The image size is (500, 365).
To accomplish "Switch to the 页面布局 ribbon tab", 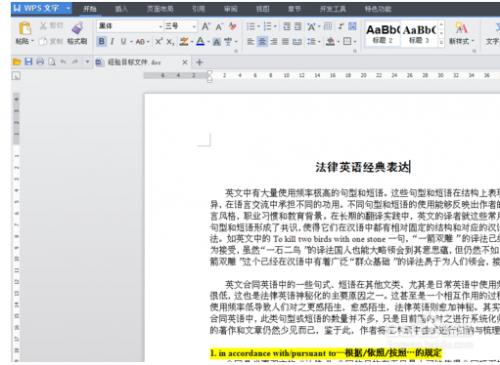I will (x=160, y=9).
